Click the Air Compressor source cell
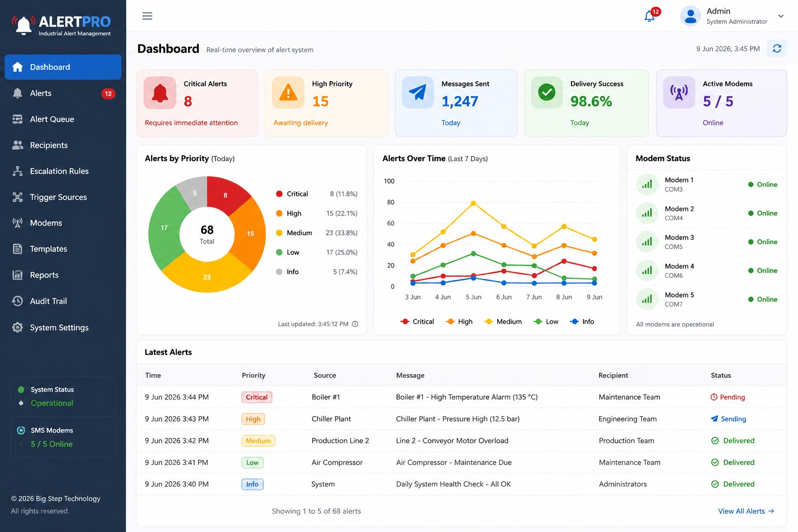Screen dimensions: 798x532 pyautogui.click(x=337, y=463)
